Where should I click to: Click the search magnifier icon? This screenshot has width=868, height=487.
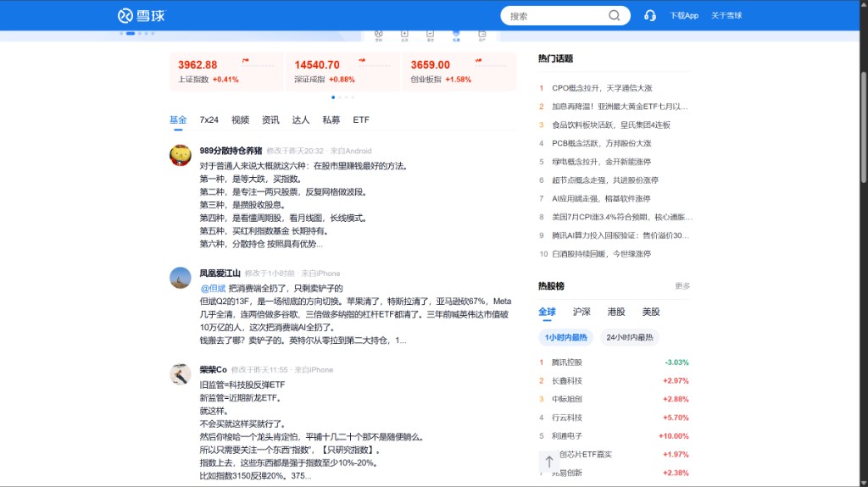(614, 15)
